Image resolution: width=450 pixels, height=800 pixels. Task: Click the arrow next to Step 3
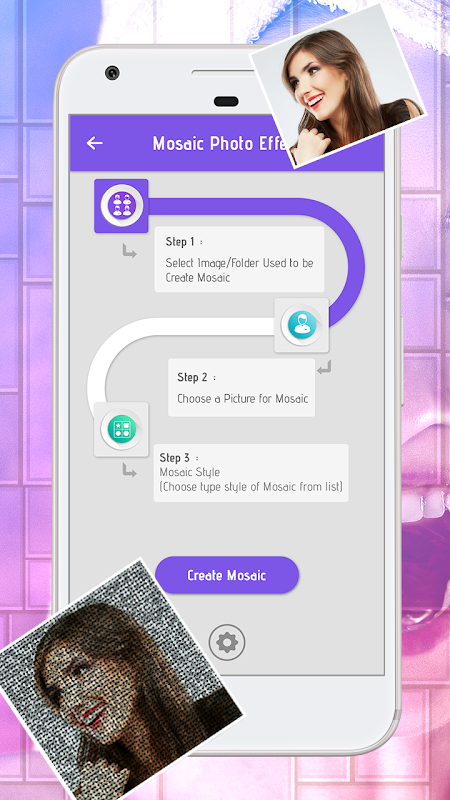[130, 470]
